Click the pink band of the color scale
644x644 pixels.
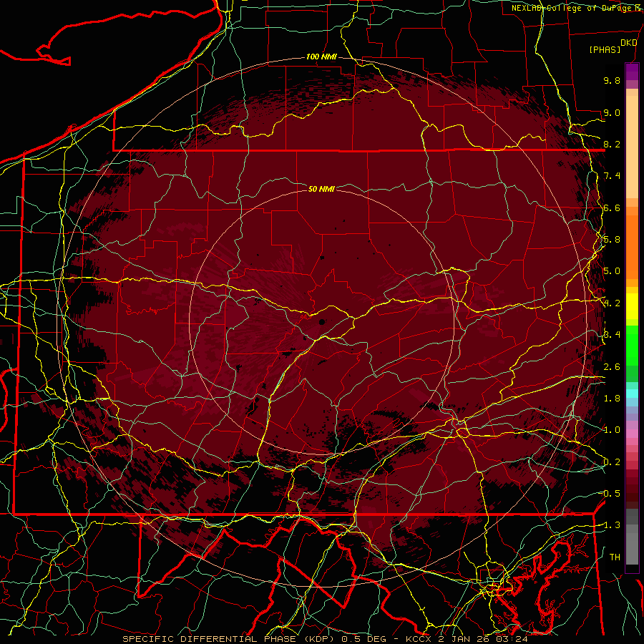pos(632,434)
